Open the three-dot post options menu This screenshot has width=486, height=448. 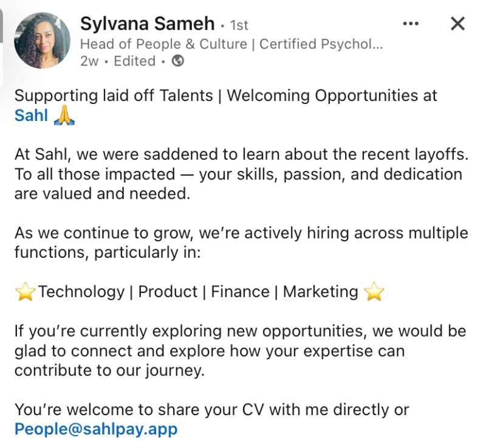coord(411,24)
